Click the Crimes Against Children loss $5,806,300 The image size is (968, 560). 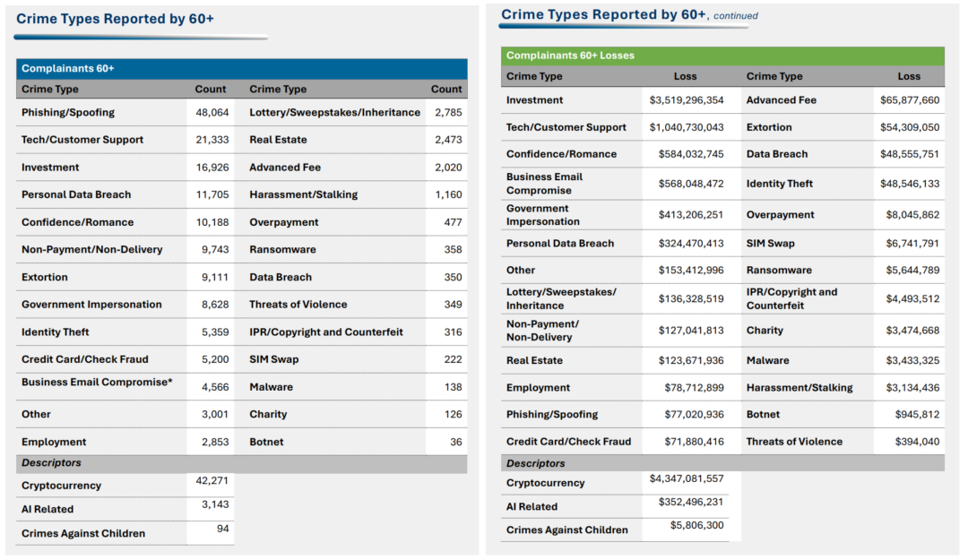[x=697, y=526]
